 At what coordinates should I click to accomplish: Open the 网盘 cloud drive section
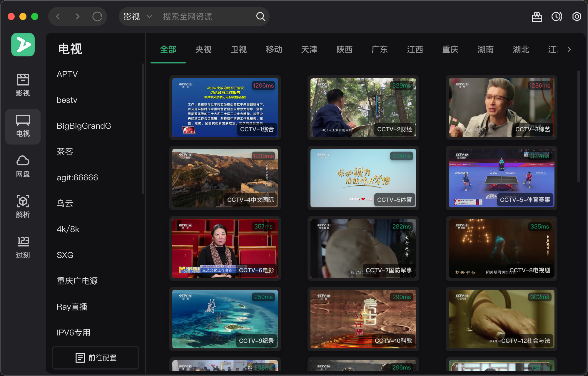23,167
